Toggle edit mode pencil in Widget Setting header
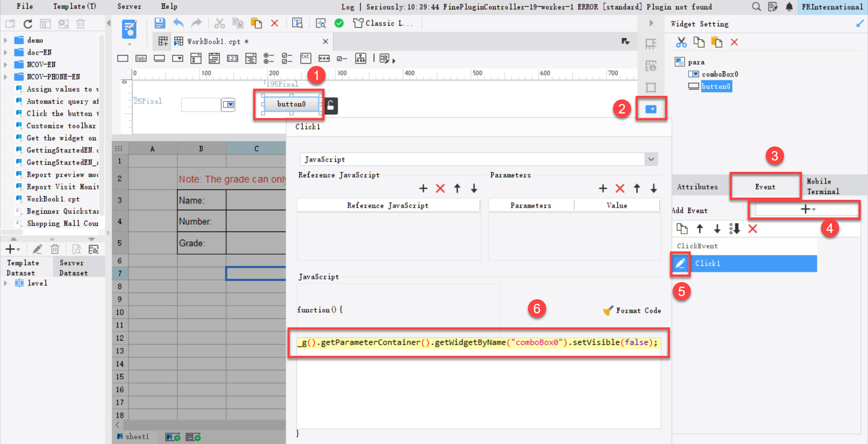The width and height of the screenshot is (868, 444). click(x=860, y=24)
